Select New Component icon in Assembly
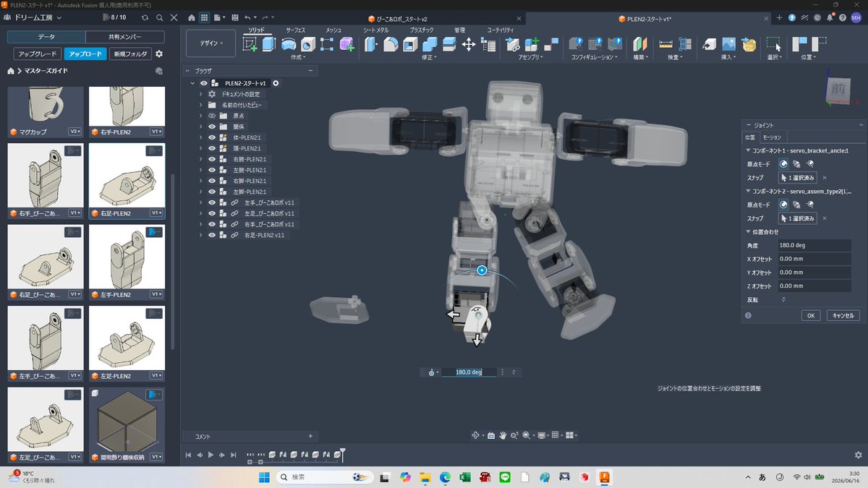 [532, 44]
